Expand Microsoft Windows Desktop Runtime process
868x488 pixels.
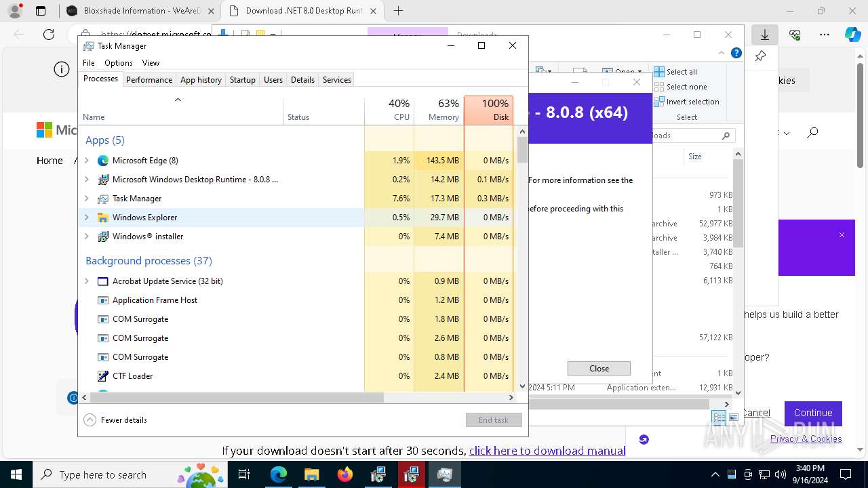[x=86, y=180]
